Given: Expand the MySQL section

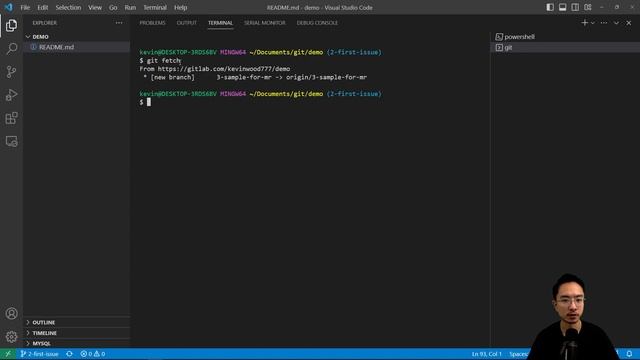Looking at the screenshot, I should point(76,344).
